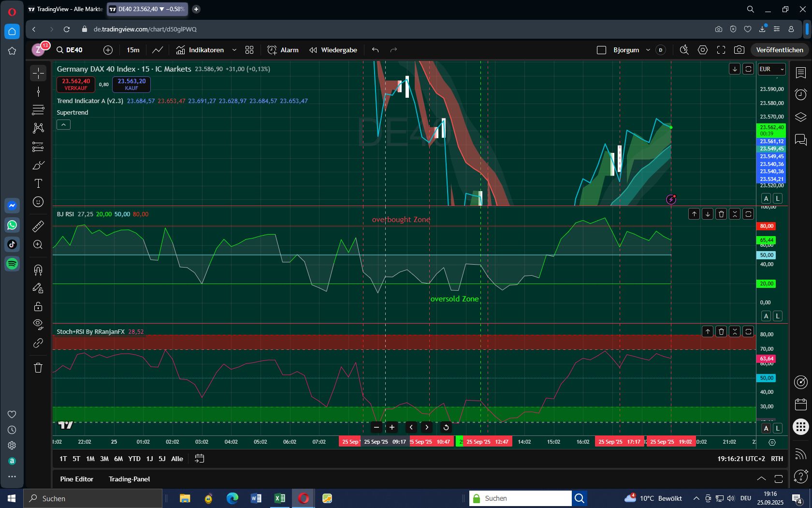812x508 pixels.
Task: Select the Text tool in drawing toolbar
Action: (38, 183)
